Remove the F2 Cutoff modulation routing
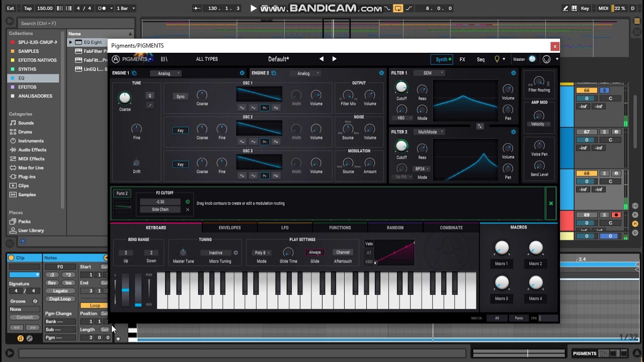This screenshot has height=362, width=644. [188, 209]
